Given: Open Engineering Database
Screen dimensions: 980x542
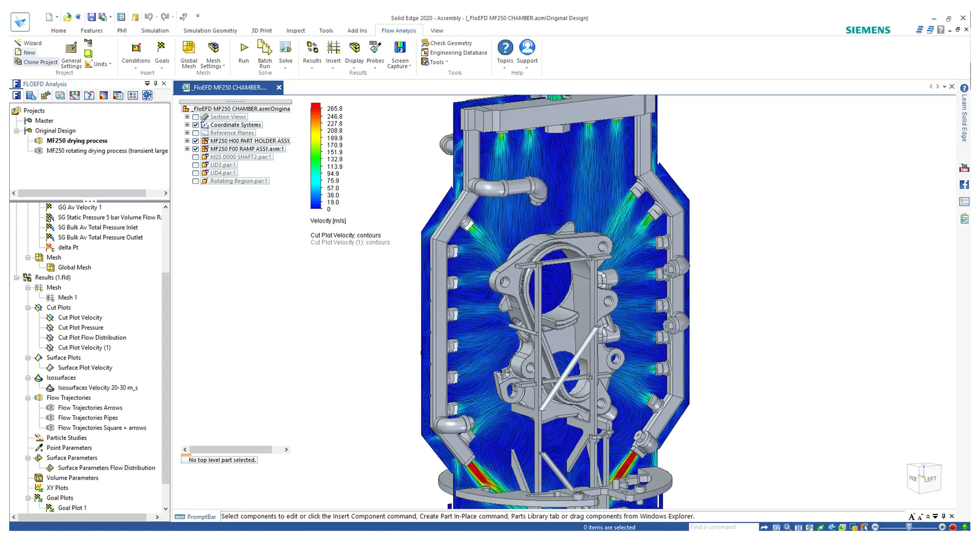Looking at the screenshot, I should tap(454, 52).
